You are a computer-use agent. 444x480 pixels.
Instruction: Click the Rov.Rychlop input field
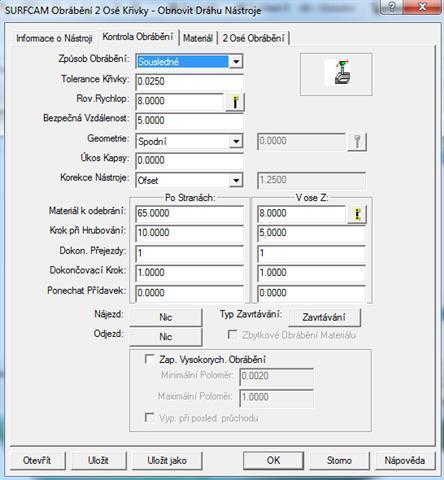click(x=179, y=101)
